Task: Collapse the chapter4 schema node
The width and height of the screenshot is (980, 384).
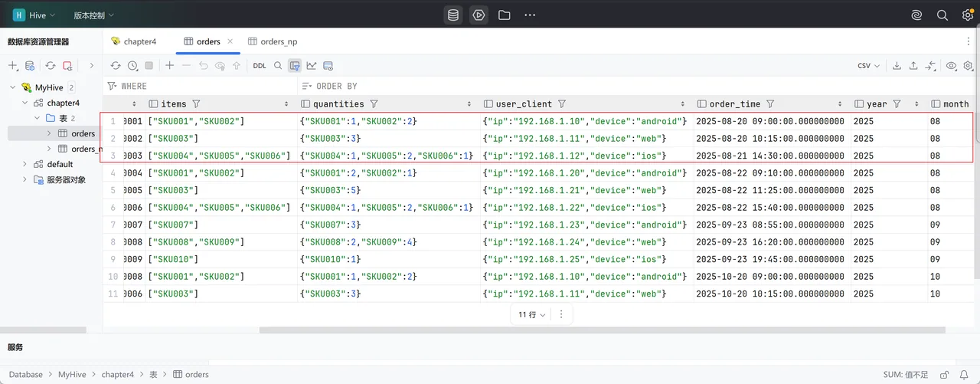Action: pyautogui.click(x=24, y=103)
